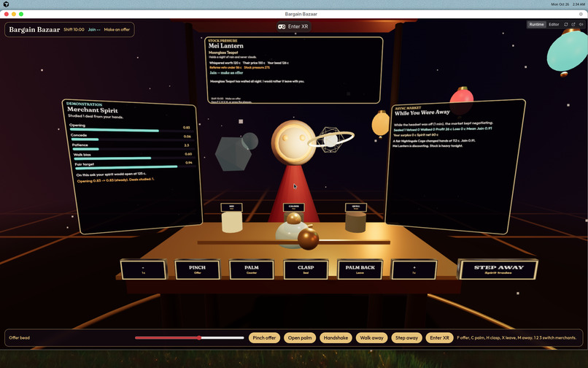Select the right brown cylinder merchant stall
Viewport: 588px width, 368px height.
pos(355,221)
